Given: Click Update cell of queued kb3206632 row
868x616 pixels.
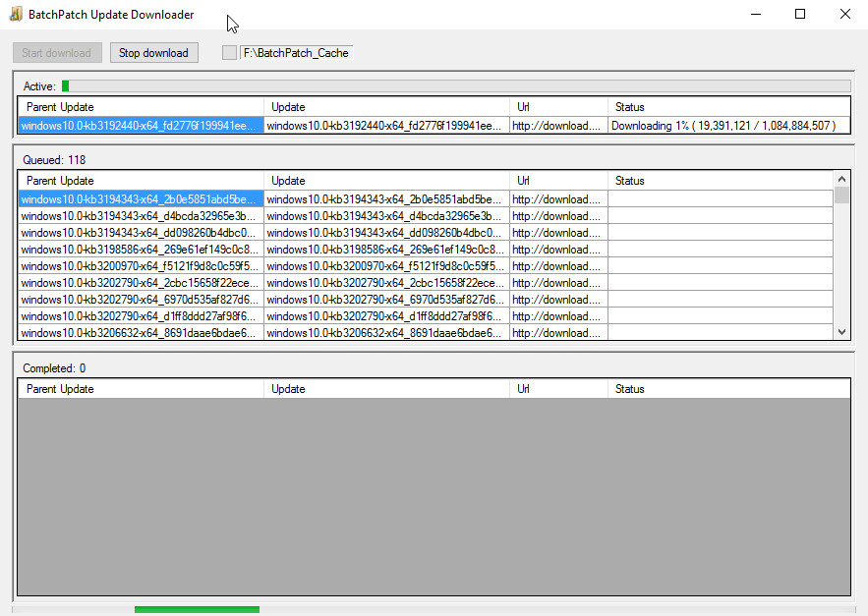Looking at the screenshot, I should coord(386,333).
